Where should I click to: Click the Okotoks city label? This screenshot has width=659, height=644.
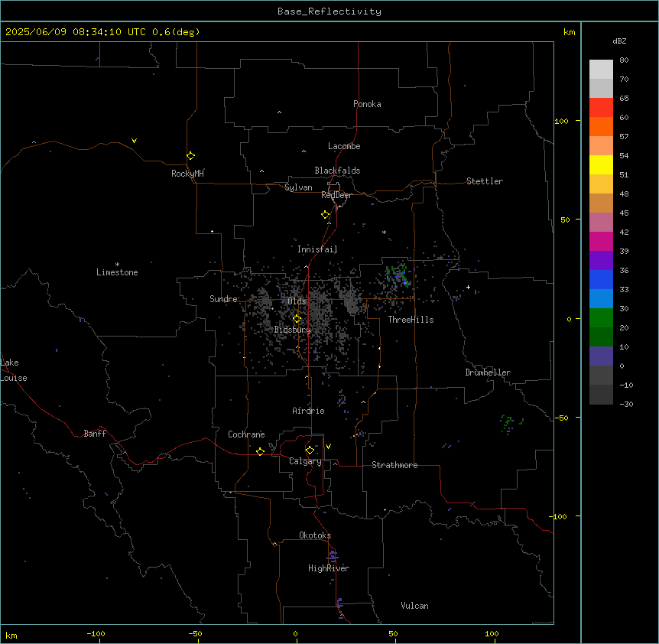click(315, 535)
